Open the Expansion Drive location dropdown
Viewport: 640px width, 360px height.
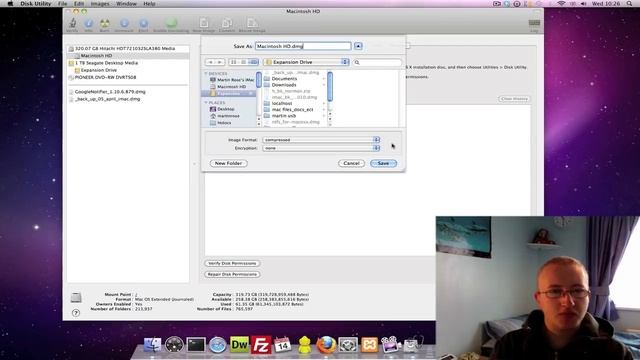point(307,62)
